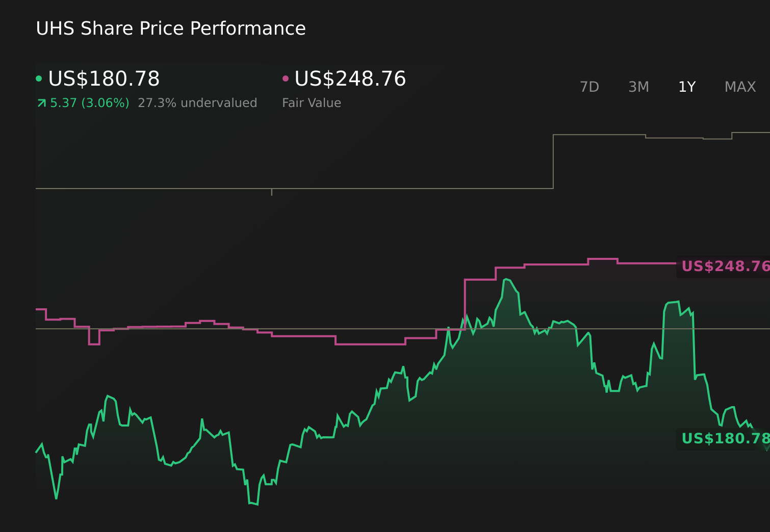770x532 pixels.
Task: Select the MAX time range option
Action: (x=739, y=87)
